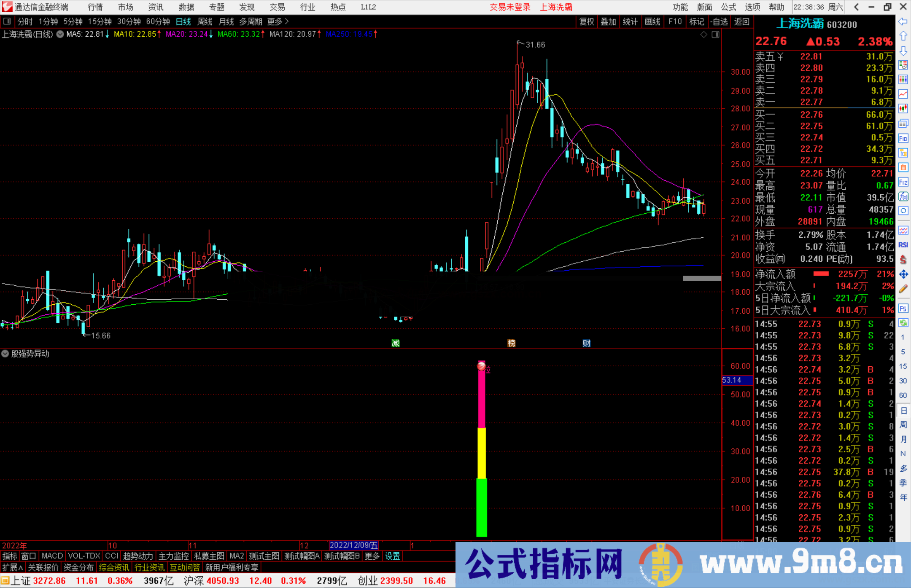Screen dimensions: 911x588
Task: Click the 设置 settings button
Action: 392,556
